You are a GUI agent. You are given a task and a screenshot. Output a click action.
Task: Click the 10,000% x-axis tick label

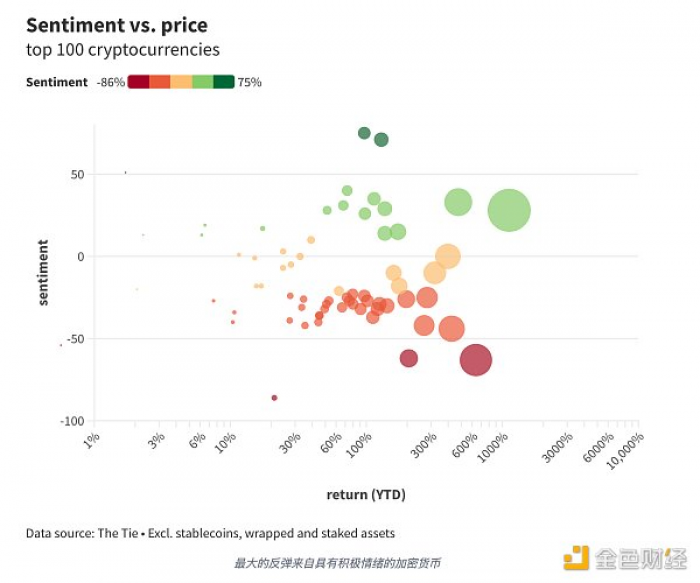[625, 451]
